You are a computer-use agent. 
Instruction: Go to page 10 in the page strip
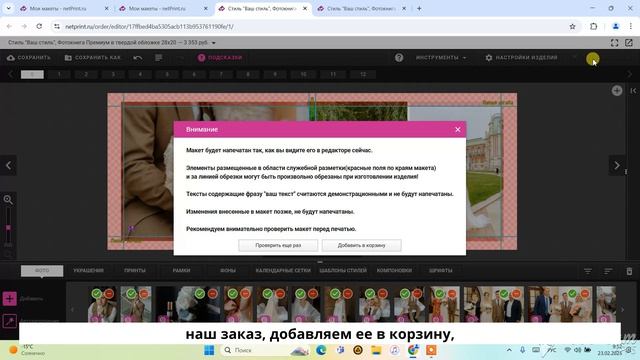click(x=303, y=74)
